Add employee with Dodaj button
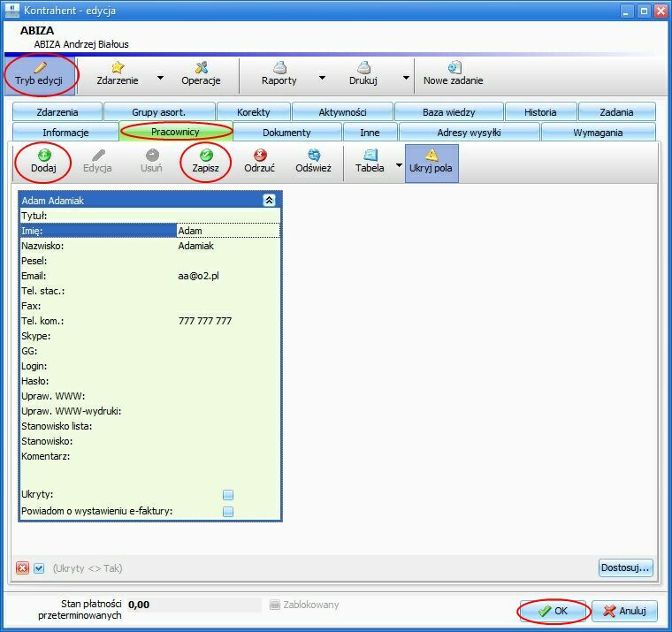 (43, 163)
